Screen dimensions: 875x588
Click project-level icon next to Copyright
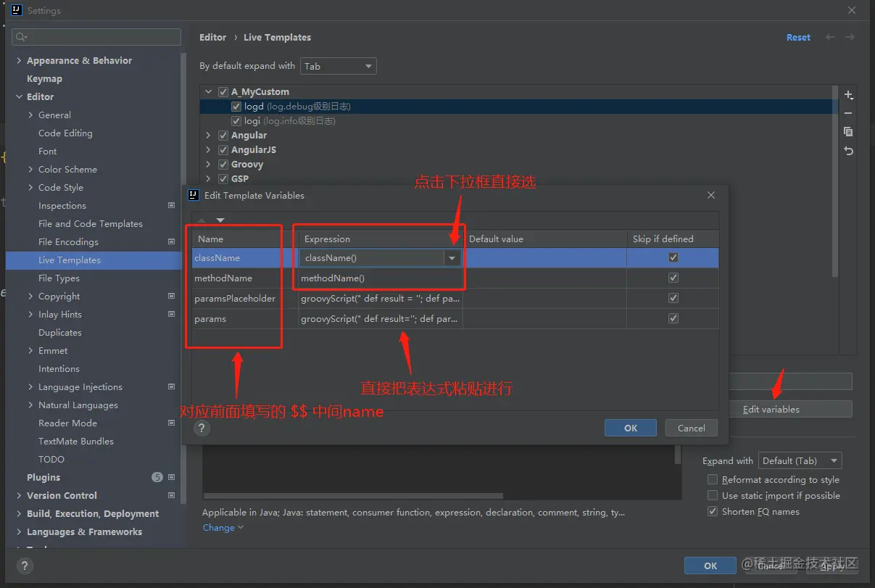click(172, 297)
